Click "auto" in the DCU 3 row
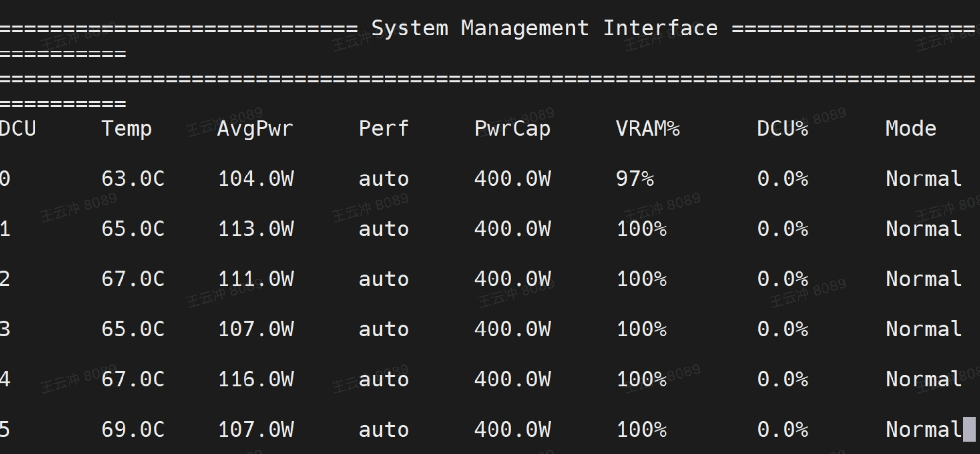980x454 pixels. tap(384, 329)
